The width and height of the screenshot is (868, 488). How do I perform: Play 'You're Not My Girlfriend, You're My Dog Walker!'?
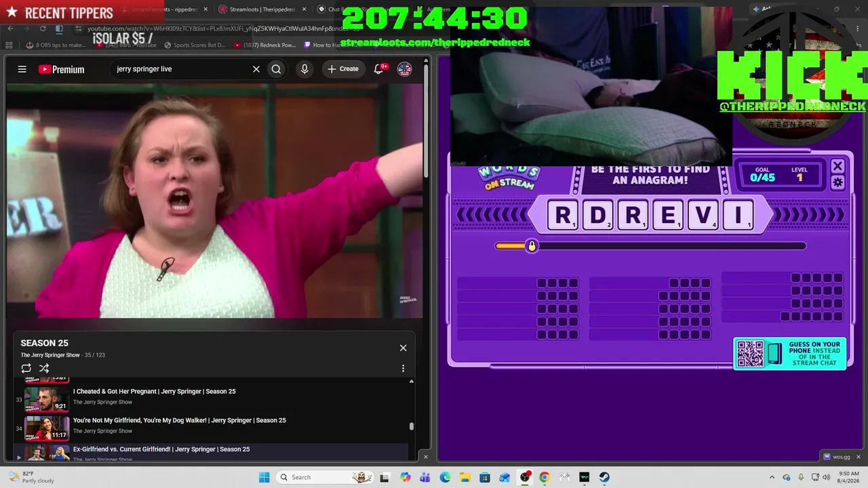180,420
